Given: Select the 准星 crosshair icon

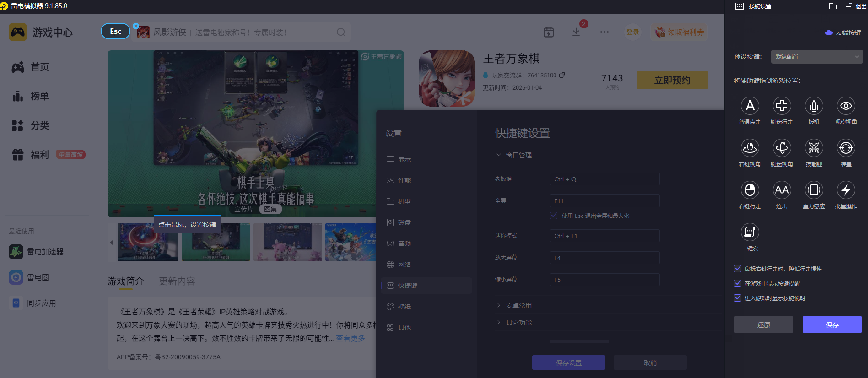Looking at the screenshot, I should click(x=846, y=148).
